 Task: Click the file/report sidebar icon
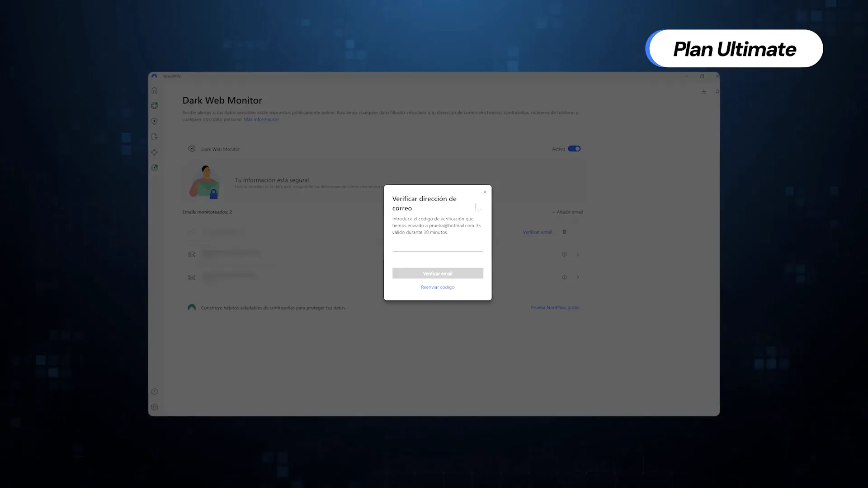pyautogui.click(x=154, y=136)
